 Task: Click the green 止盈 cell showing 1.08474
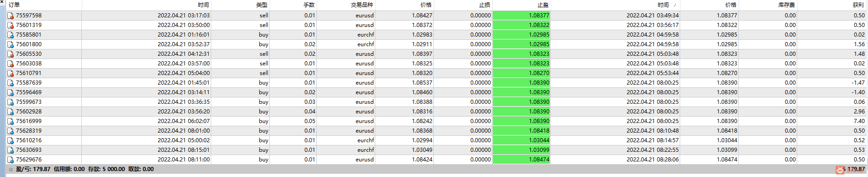522,160
